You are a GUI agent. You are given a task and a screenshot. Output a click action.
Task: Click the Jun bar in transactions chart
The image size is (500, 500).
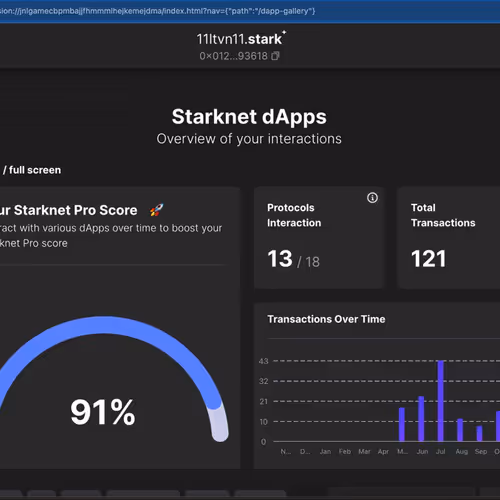click(x=421, y=419)
